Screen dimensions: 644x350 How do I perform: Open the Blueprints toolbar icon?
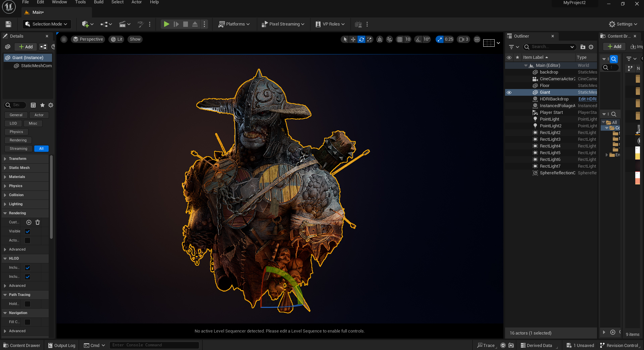pos(106,24)
